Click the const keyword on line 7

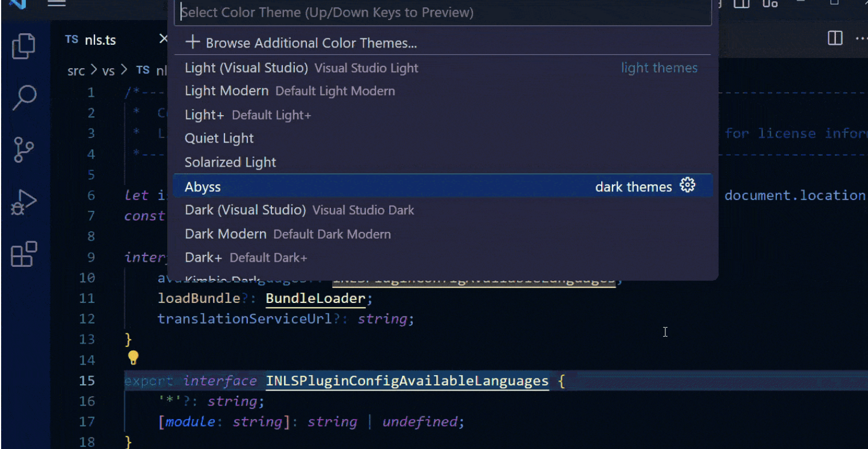pyautogui.click(x=145, y=216)
